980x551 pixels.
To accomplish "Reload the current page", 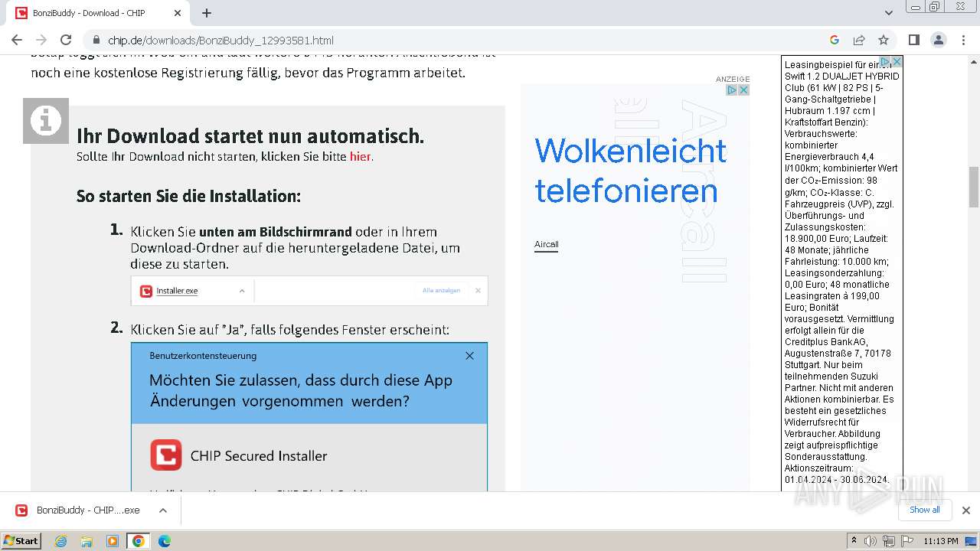I will 66,40.
